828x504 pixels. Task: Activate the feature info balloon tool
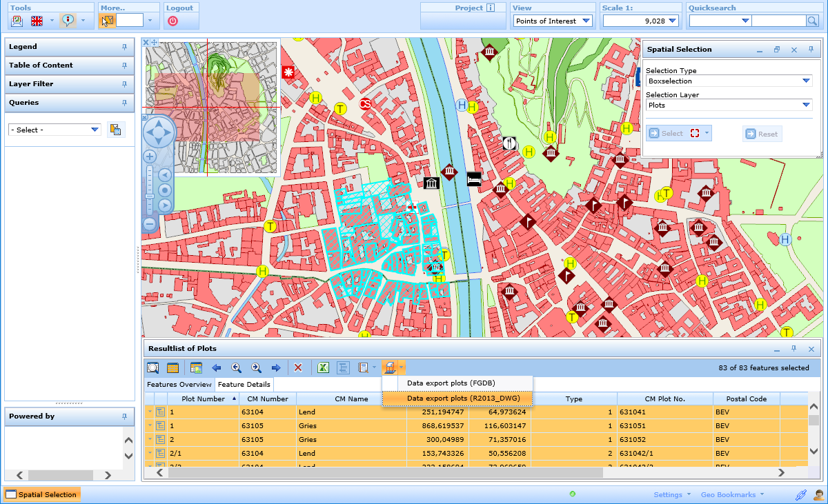click(68, 21)
